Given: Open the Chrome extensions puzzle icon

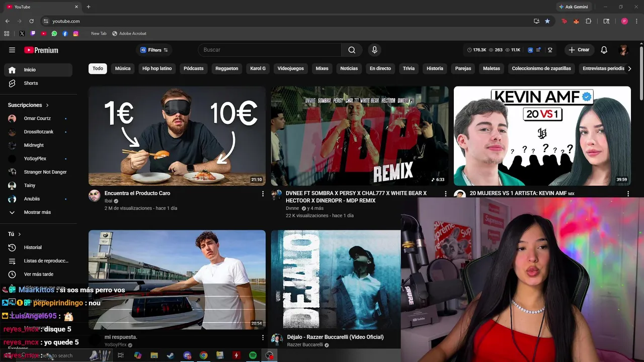Looking at the screenshot, I should pos(589,21).
